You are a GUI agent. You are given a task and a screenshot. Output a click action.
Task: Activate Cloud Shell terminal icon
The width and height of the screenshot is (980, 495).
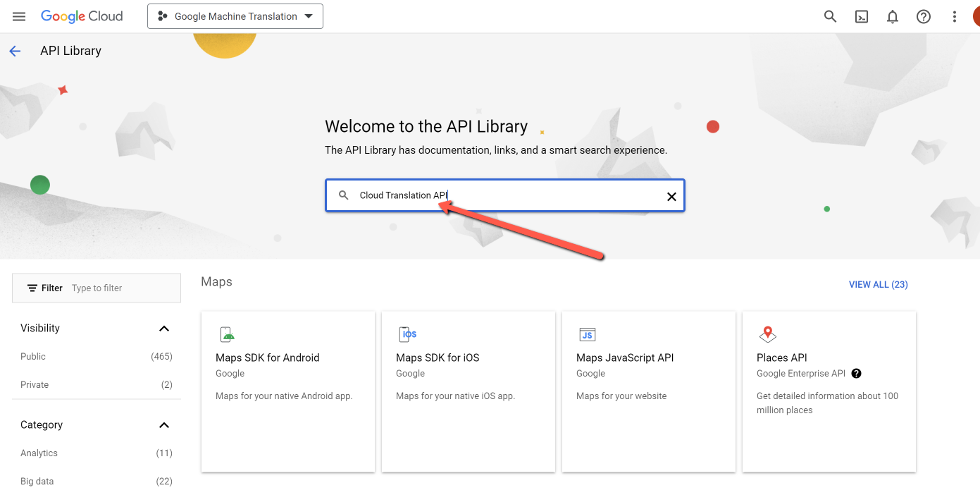(862, 16)
